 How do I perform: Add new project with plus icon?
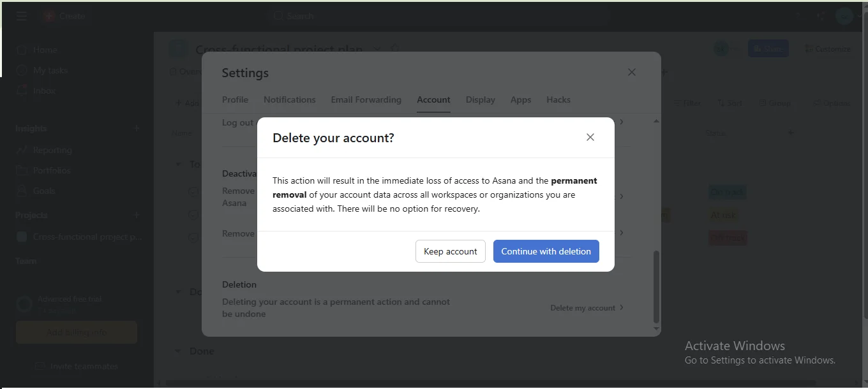point(136,215)
